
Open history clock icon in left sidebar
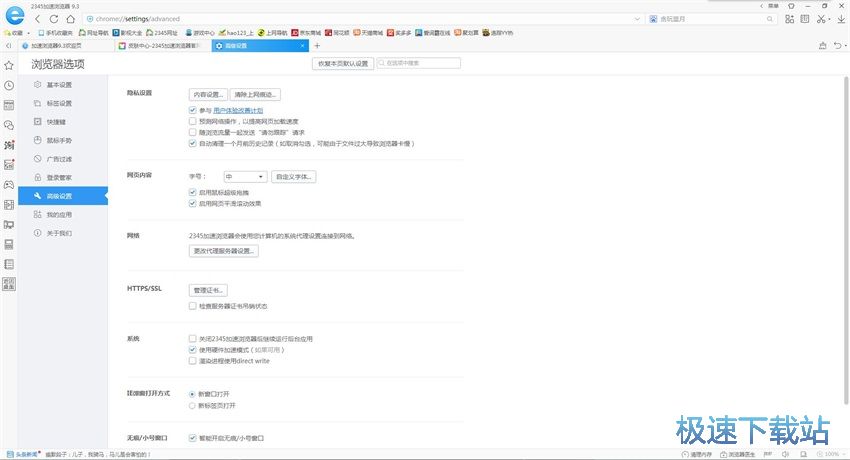(x=9, y=86)
